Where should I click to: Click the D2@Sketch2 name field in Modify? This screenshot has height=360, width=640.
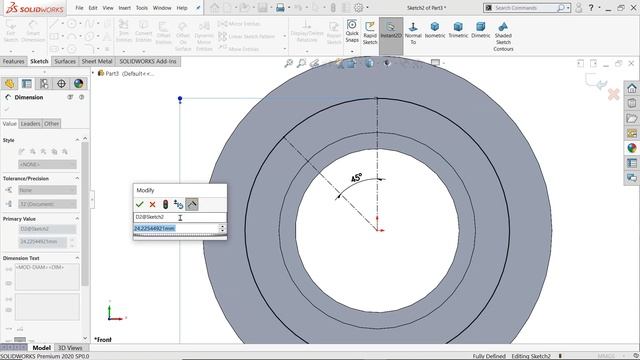click(180, 217)
